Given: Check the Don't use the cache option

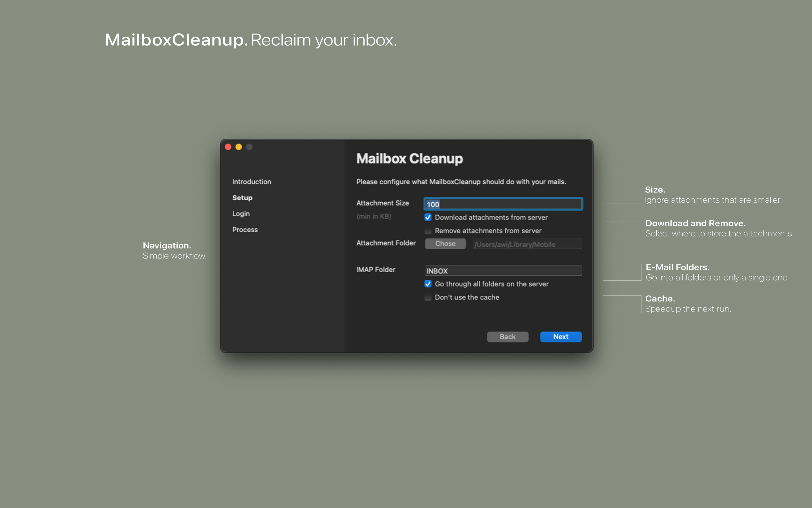Looking at the screenshot, I should 428,297.
